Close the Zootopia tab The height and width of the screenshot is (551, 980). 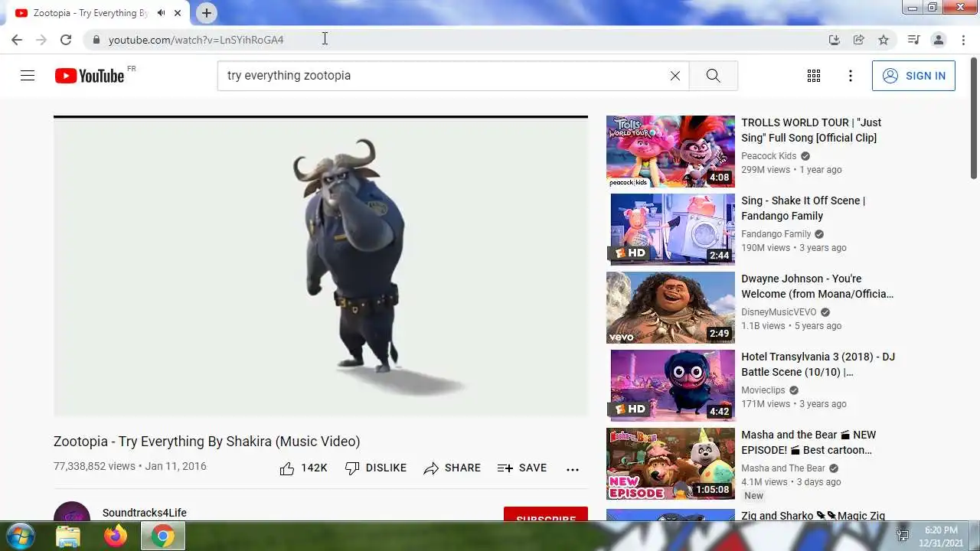[x=178, y=13]
